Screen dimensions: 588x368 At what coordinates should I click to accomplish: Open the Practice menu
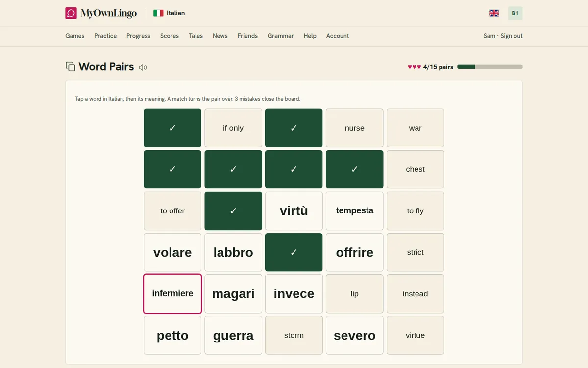[105, 36]
